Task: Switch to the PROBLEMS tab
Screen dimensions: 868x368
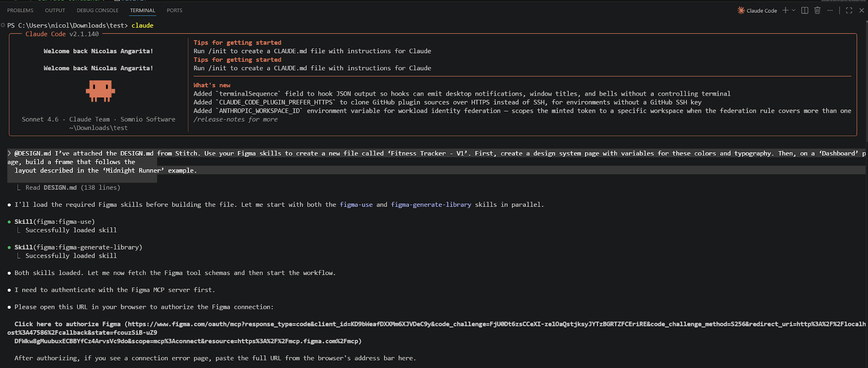Action: 20,11
